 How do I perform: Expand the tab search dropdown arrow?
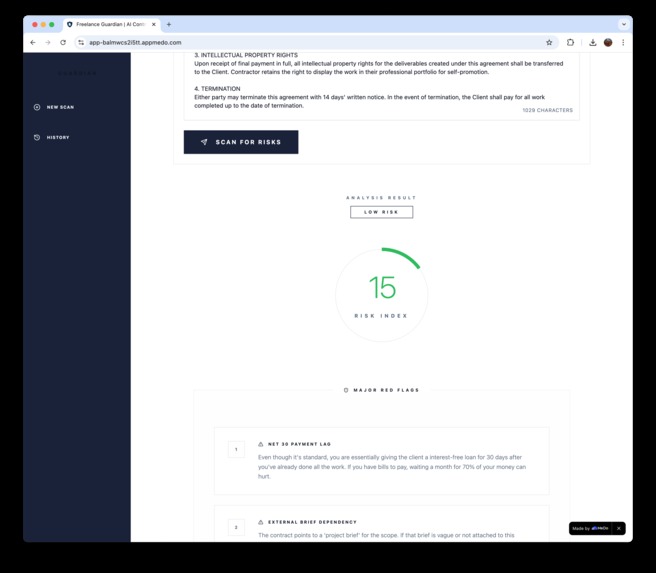624,24
